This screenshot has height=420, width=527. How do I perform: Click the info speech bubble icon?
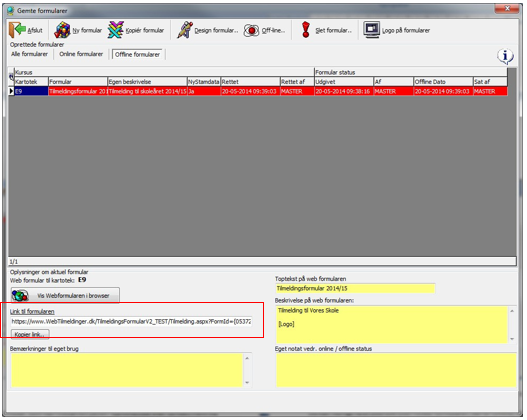tap(505, 56)
